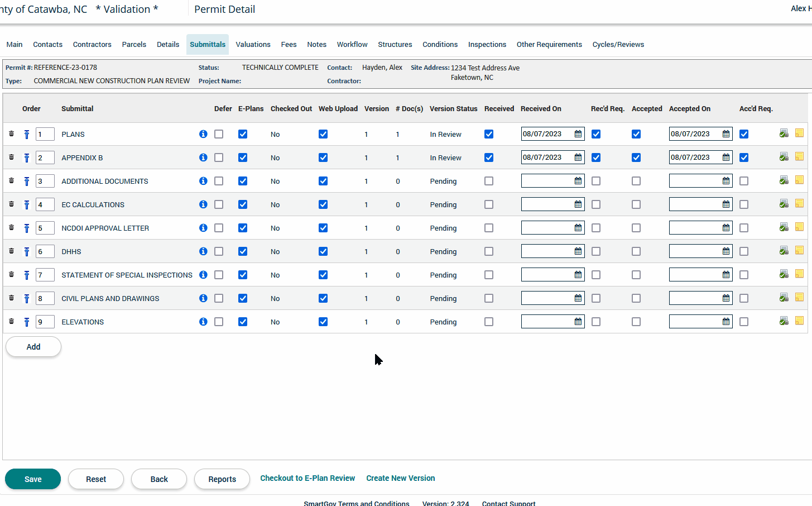This screenshot has width=812, height=506.
Task: Click the order number field for DHHS
Action: click(45, 251)
